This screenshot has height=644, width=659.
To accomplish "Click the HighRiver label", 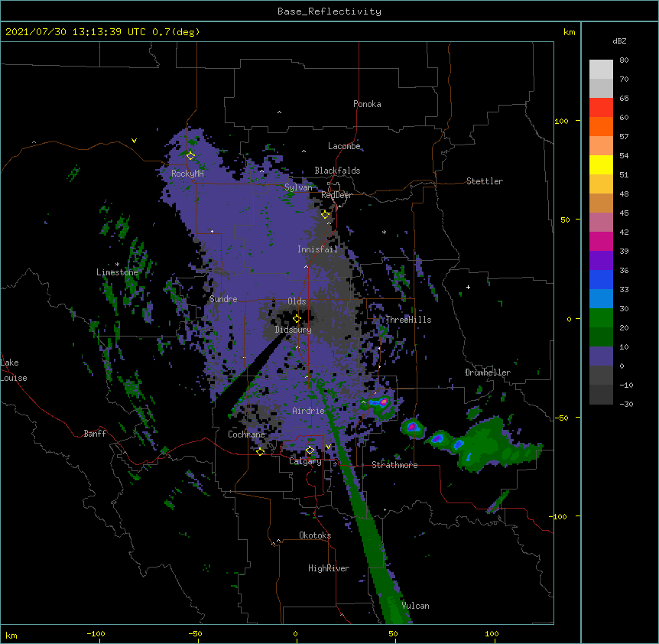I will point(329,568).
